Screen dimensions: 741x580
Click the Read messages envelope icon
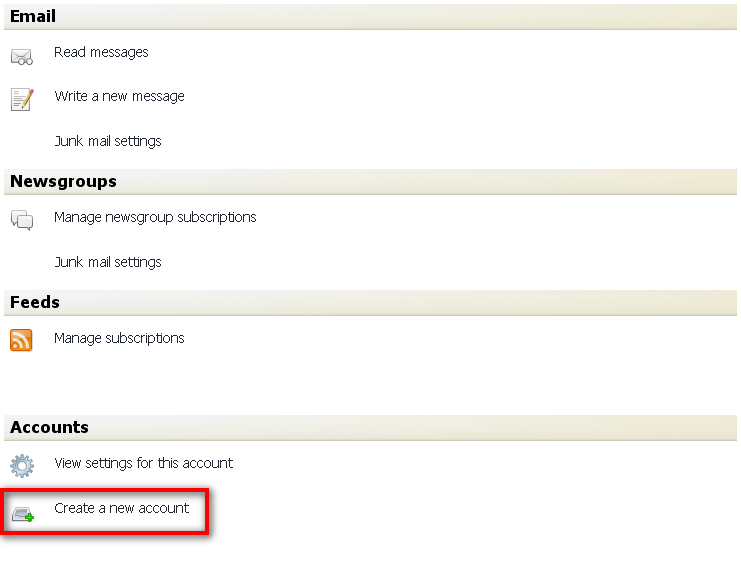pyautogui.click(x=22, y=56)
